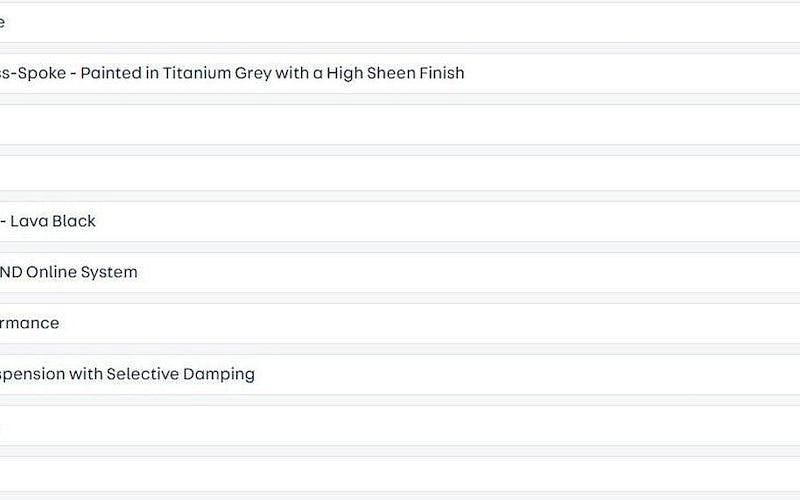Click the Lava Black option row
Image resolution: width=800 pixels, height=500 pixels.
(400, 221)
